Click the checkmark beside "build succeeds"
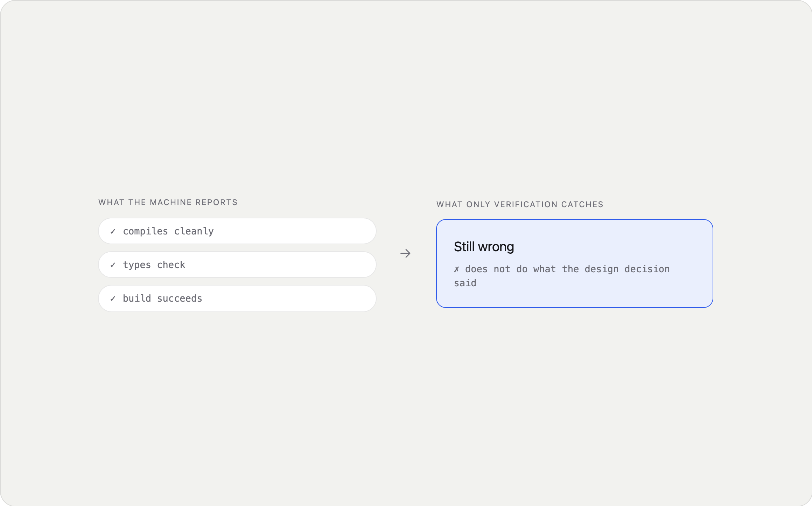Screen dimensions: 812x506 113,298
